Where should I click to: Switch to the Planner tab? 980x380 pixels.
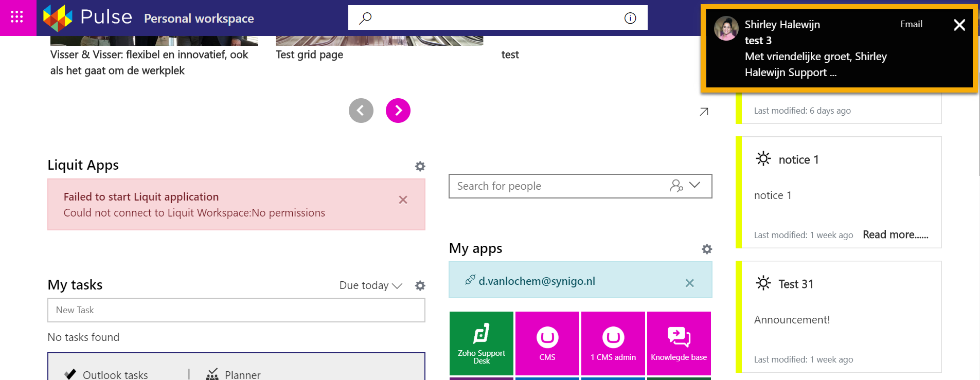tap(233, 375)
